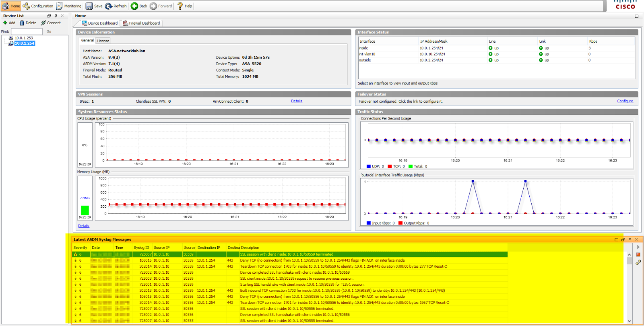Click the Find input field
Screen dimensions: 644x326
pos(27,31)
